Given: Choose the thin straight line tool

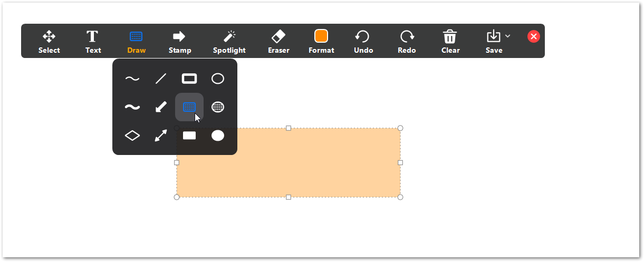Looking at the screenshot, I should click(x=161, y=79).
